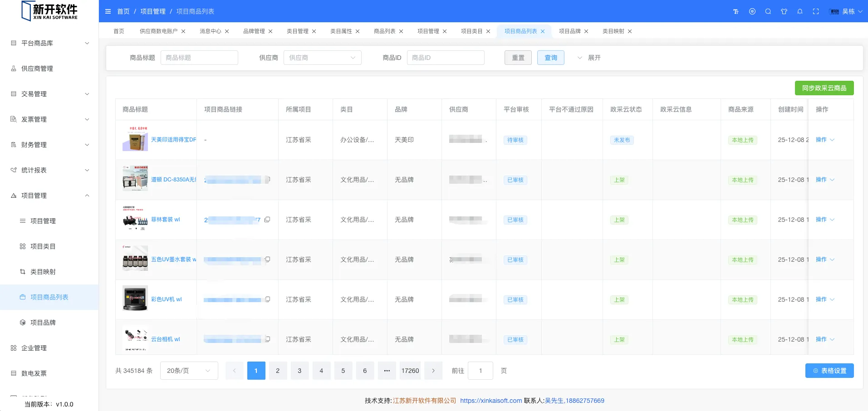868x411 pixels.
Task: Open notifications bell icon
Action: (800, 11)
